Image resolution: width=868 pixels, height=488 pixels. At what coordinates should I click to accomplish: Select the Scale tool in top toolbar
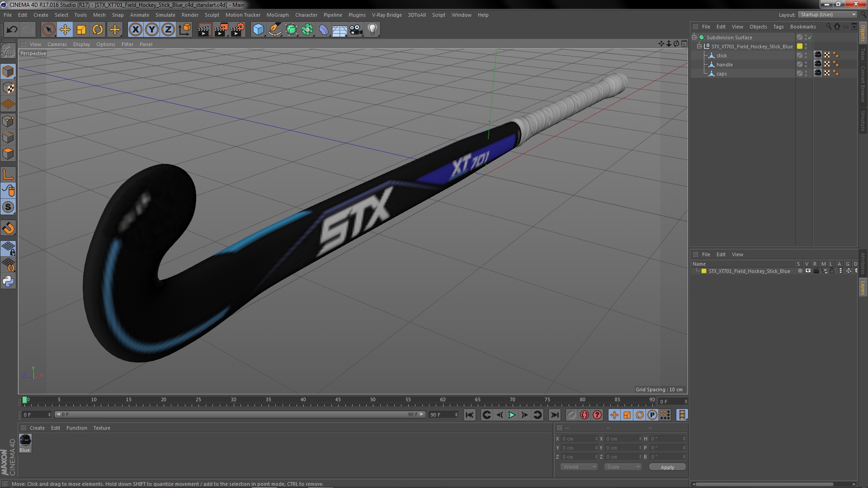tap(81, 30)
